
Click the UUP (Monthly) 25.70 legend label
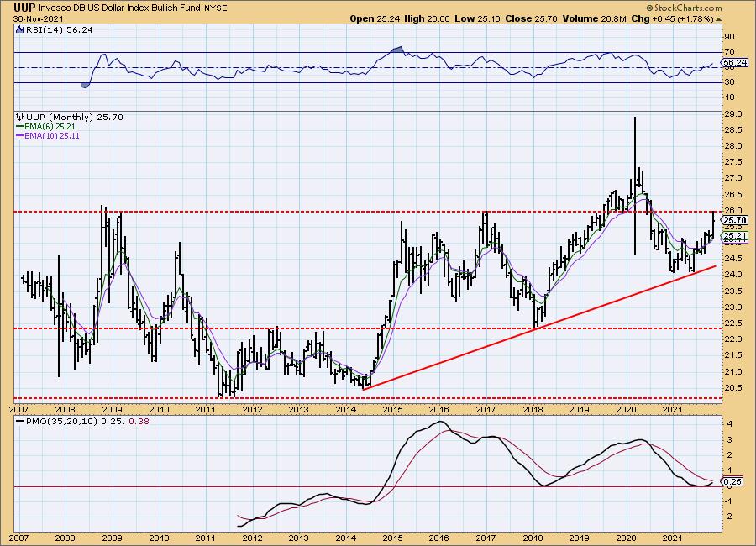pos(75,118)
